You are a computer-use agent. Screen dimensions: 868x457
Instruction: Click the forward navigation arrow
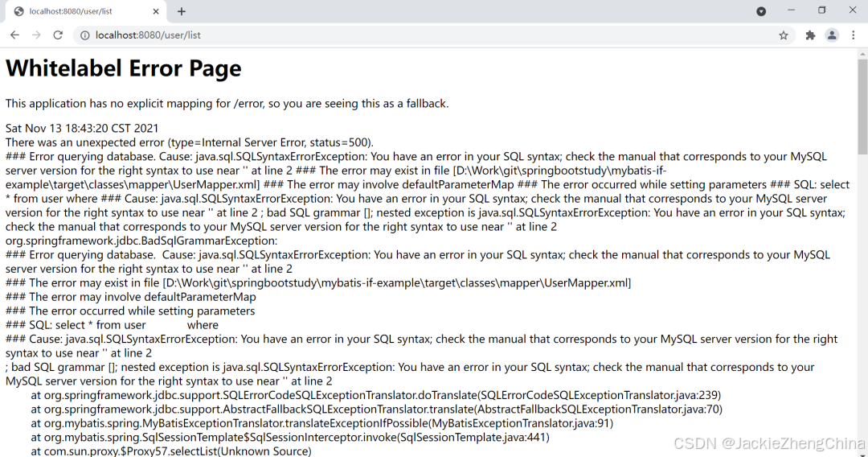point(36,35)
